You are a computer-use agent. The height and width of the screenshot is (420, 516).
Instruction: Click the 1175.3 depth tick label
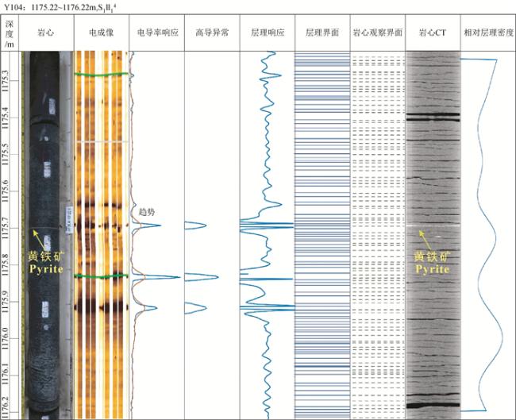click(x=7, y=78)
